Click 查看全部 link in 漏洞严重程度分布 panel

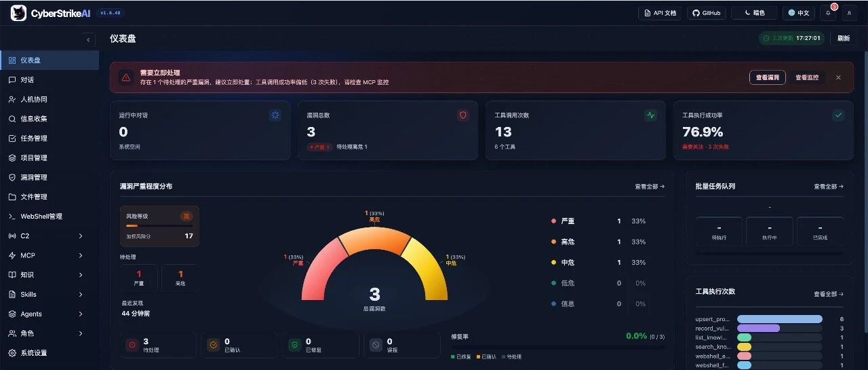click(650, 186)
